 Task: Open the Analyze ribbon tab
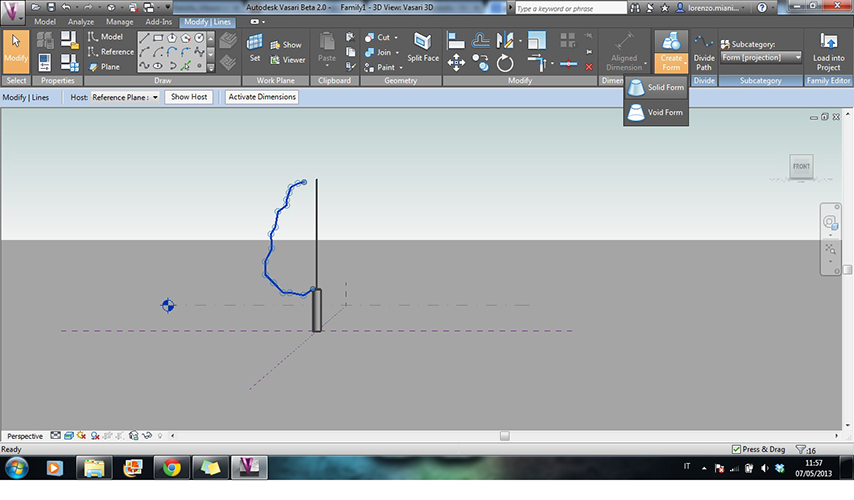pyautogui.click(x=81, y=22)
